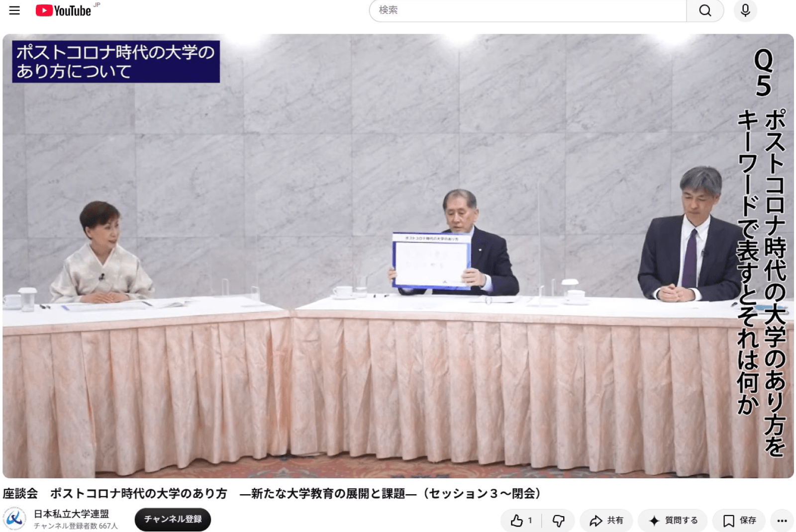Click the video title 座談会 ポストコロナ時代
796x532 pixels.
[272, 493]
